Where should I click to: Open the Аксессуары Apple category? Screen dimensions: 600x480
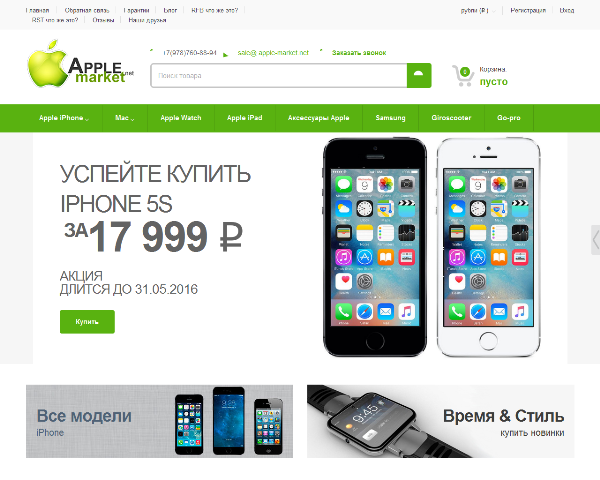(318, 118)
